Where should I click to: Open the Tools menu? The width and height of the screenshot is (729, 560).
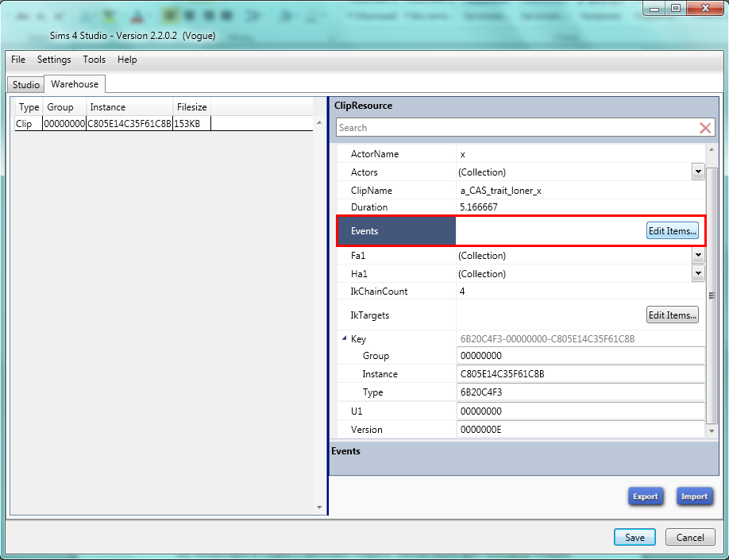point(94,60)
